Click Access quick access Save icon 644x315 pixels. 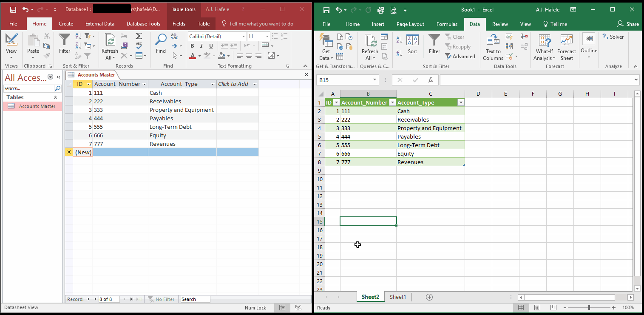tap(13, 9)
